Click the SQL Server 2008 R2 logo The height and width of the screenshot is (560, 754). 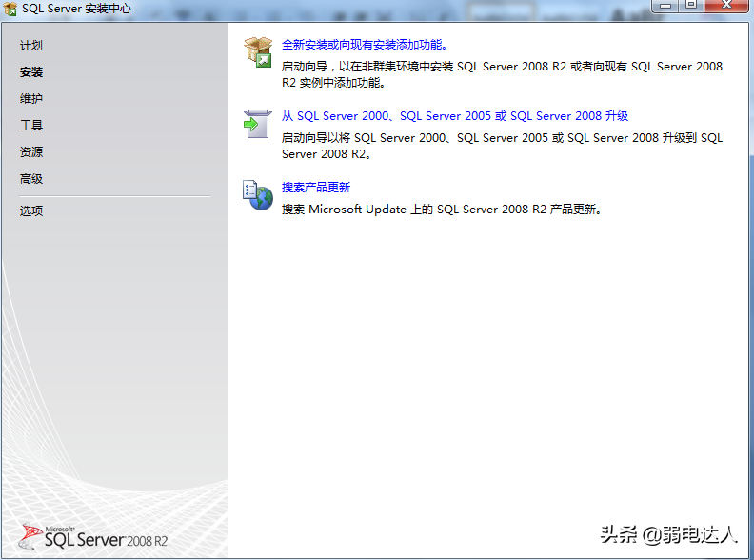93,537
